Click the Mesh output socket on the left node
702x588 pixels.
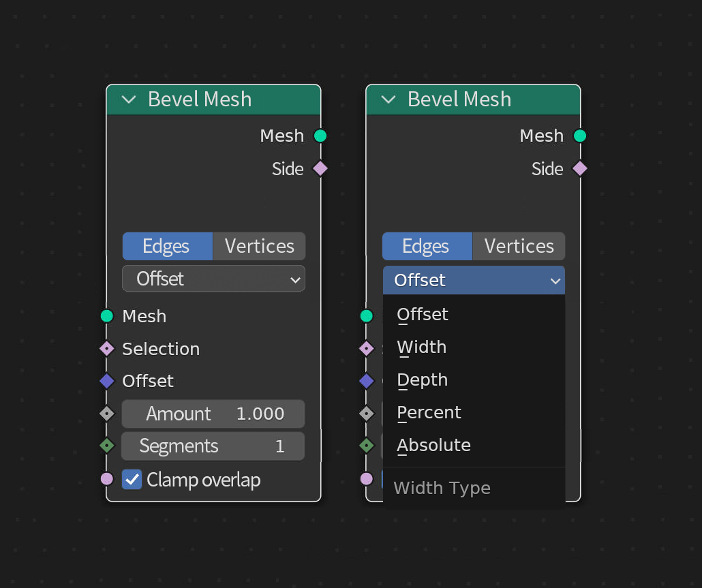click(x=320, y=136)
